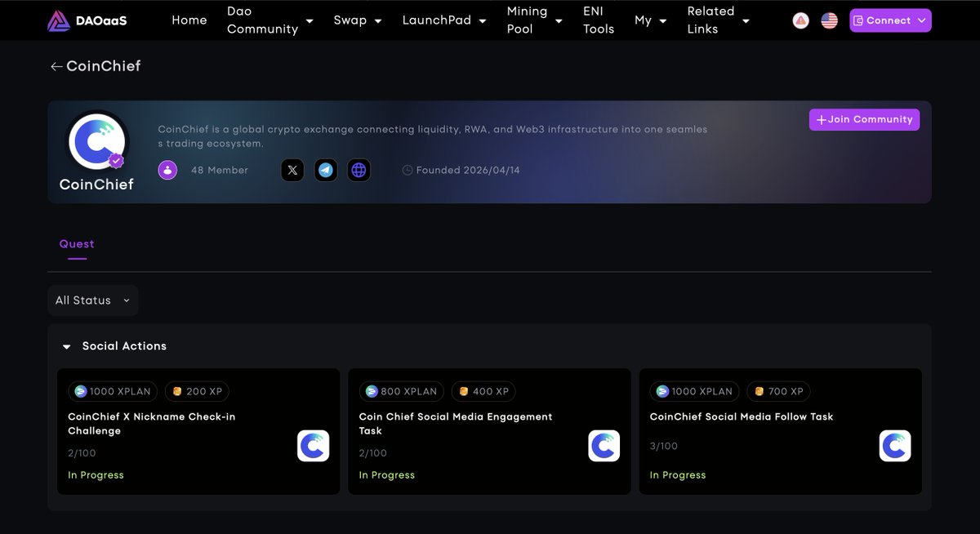The height and width of the screenshot is (534, 980).
Task: Click the CoinChief logo on Follow Task card
Action: (x=895, y=446)
